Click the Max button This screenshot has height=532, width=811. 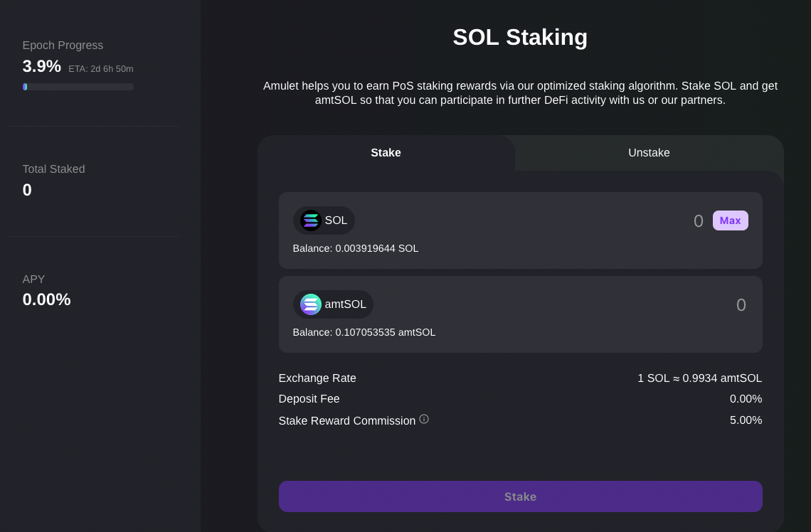point(731,220)
